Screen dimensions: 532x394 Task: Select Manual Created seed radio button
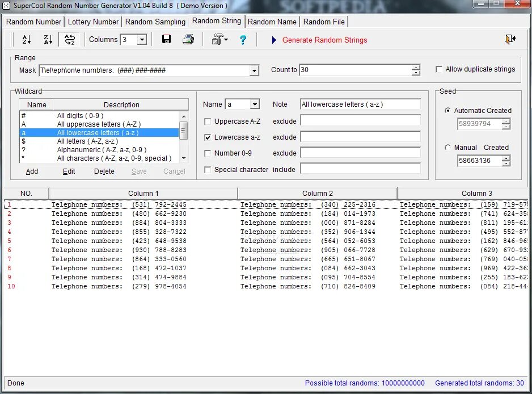[448, 148]
